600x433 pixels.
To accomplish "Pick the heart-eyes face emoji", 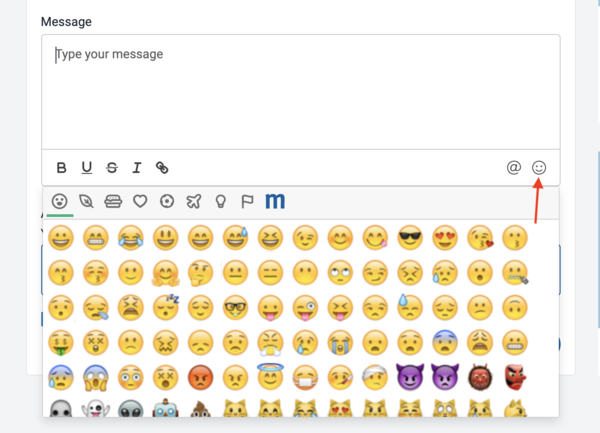I will point(445,238).
